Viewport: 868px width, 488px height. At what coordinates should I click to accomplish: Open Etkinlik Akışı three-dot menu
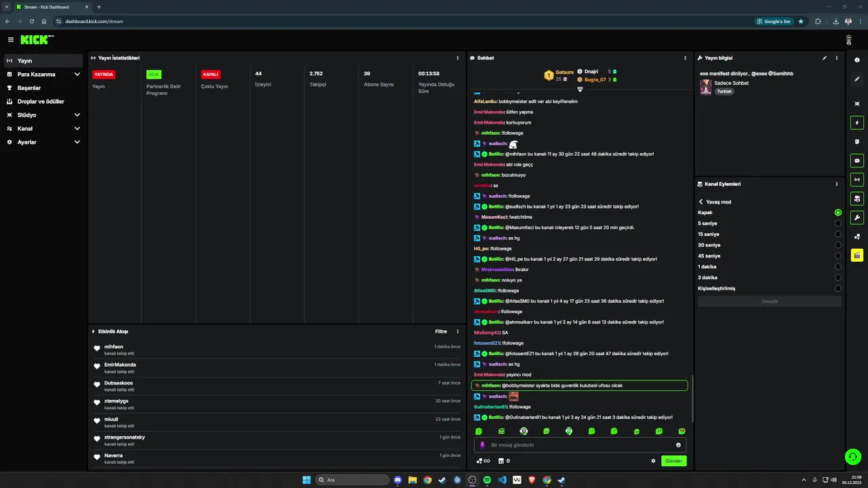[458, 332]
